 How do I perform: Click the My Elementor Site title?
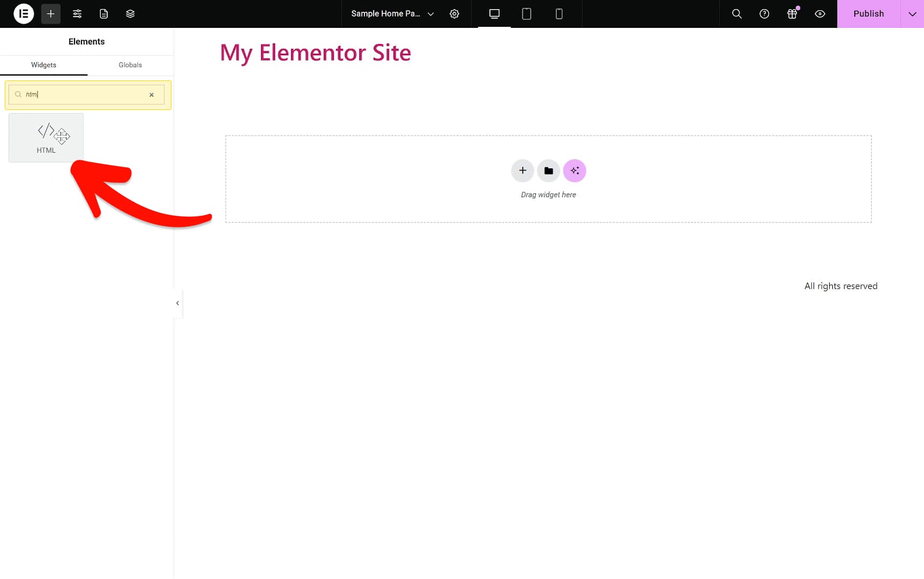[x=315, y=53]
